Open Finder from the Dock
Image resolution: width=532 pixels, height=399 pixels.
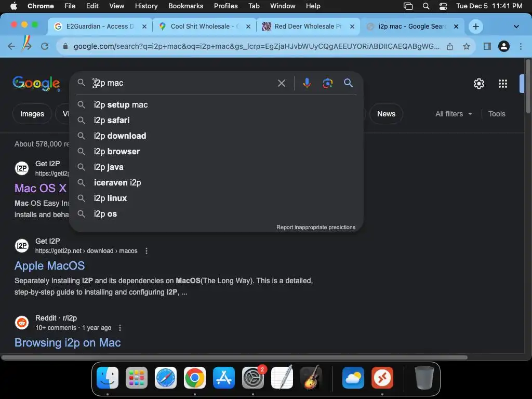click(108, 378)
